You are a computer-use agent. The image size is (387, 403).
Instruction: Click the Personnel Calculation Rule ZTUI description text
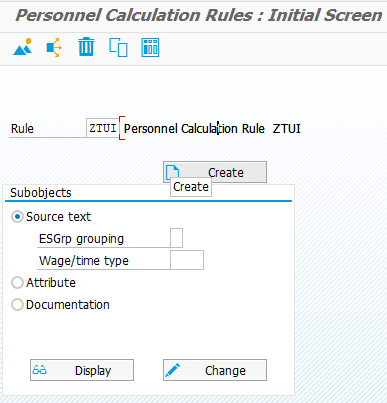click(212, 129)
